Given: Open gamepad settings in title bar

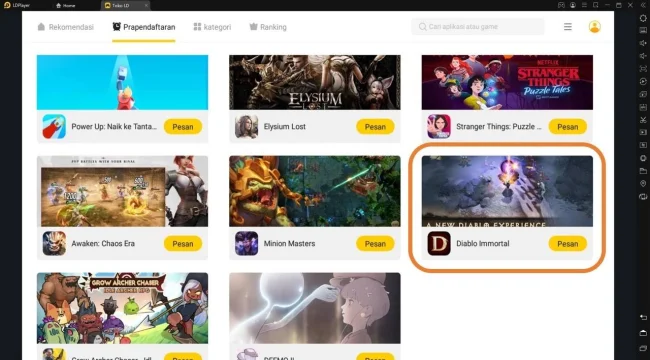Looking at the screenshot, I should [x=561, y=5].
